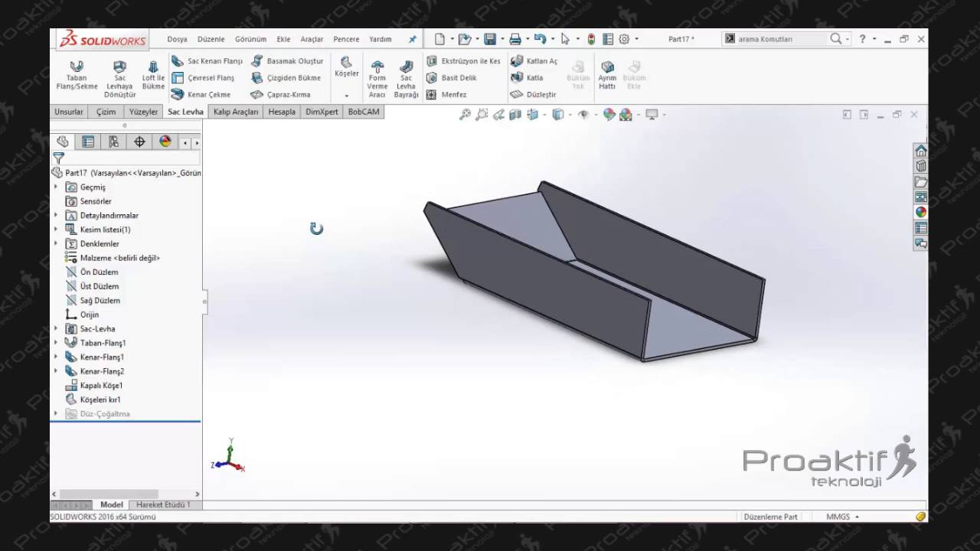Switch to the Unsurlar tab
The image size is (980, 551).
69,112
